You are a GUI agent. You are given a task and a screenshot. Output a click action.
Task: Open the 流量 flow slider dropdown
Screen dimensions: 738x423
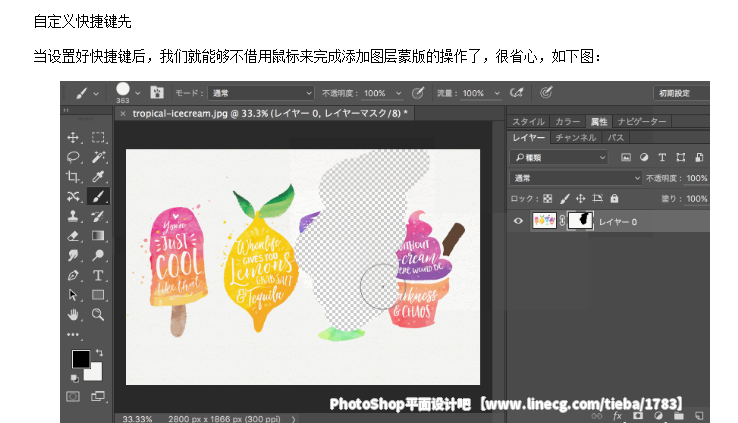(x=497, y=93)
